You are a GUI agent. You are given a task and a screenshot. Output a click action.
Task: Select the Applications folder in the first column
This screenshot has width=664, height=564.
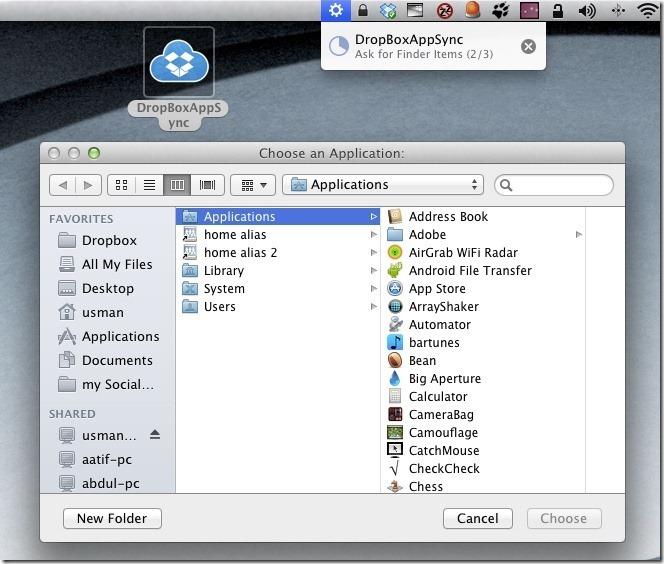[x=278, y=217]
